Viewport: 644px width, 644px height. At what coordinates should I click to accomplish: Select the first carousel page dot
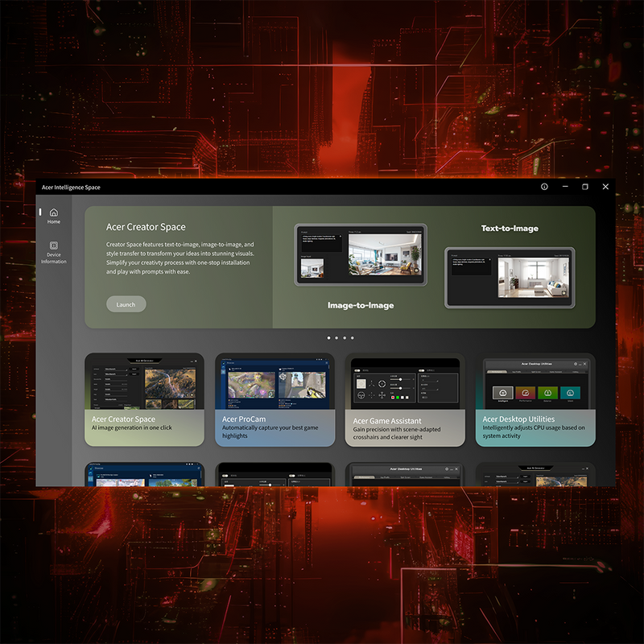pos(328,338)
